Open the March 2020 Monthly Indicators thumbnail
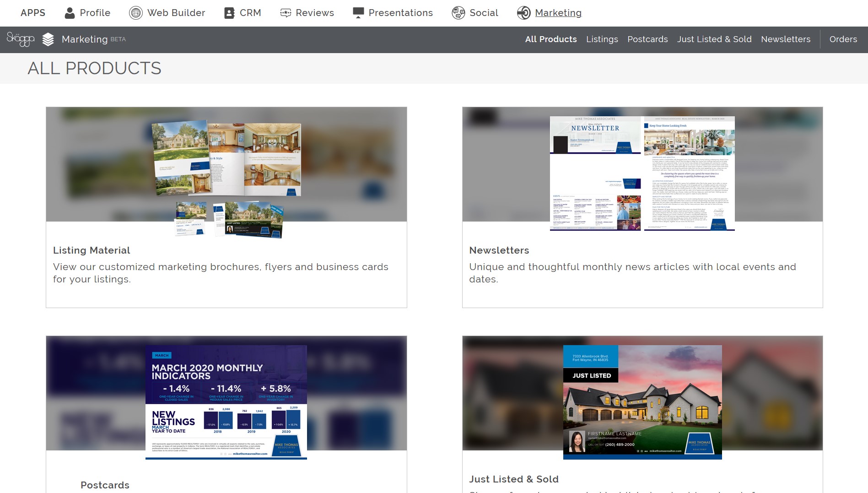Viewport: 868px width, 493px height. tap(226, 402)
